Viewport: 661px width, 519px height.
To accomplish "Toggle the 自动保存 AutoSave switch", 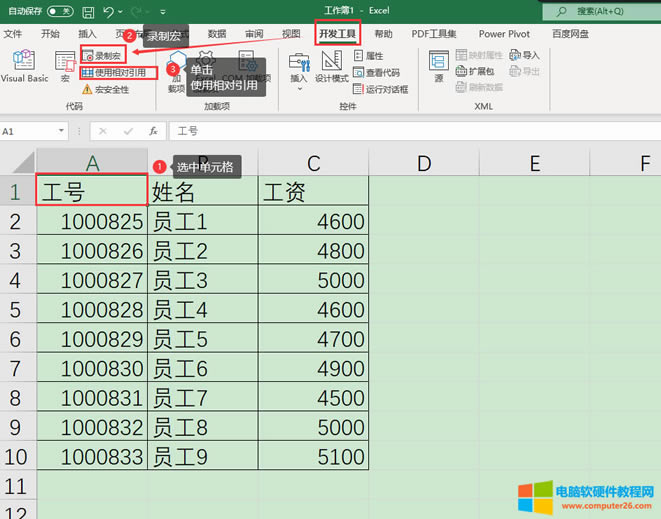I will 60,11.
